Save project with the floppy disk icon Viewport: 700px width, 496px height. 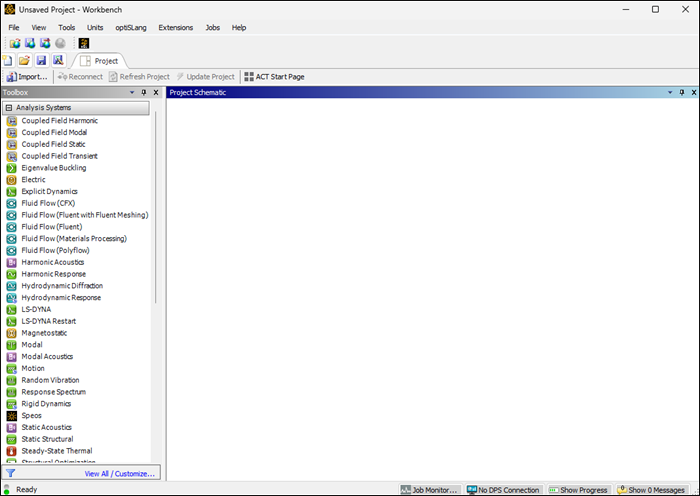coord(41,60)
